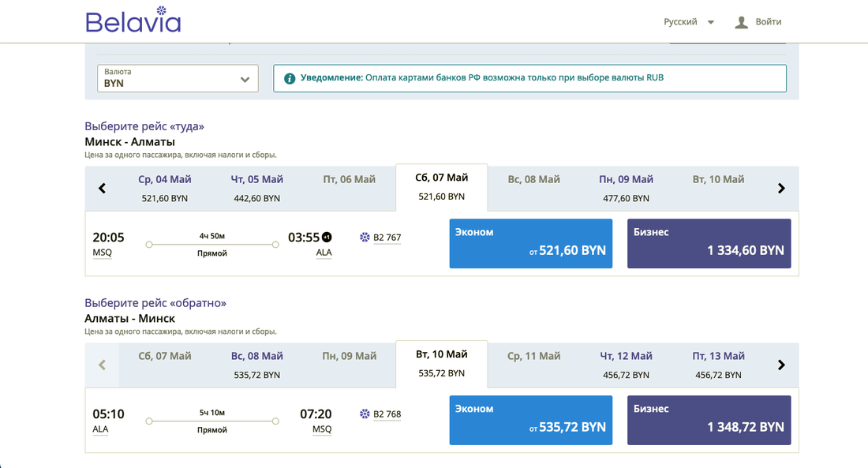Open the Валюта BYN currency dropdown

tap(178, 78)
